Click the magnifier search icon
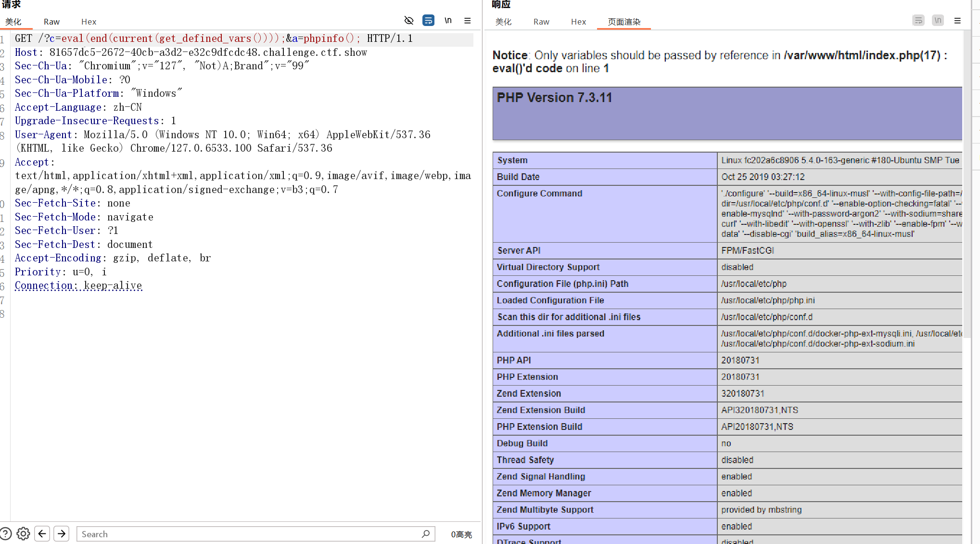Screen dimensions: 980x544 tap(426, 533)
